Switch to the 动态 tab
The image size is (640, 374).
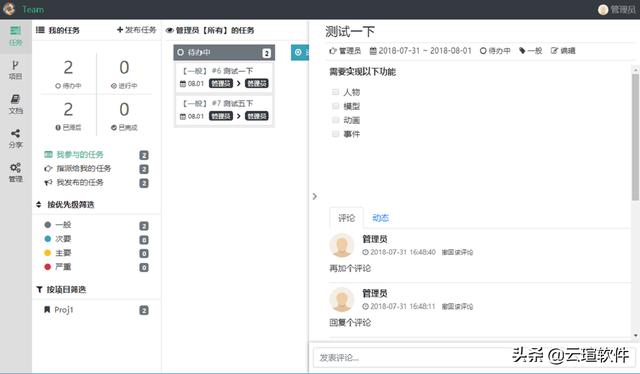tap(380, 218)
